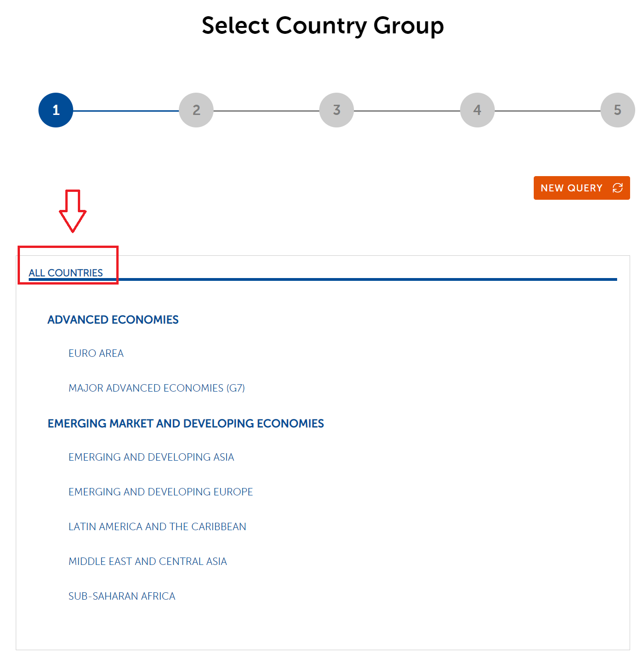
Task: Choose Emerging and Developing Europe
Action: click(160, 492)
